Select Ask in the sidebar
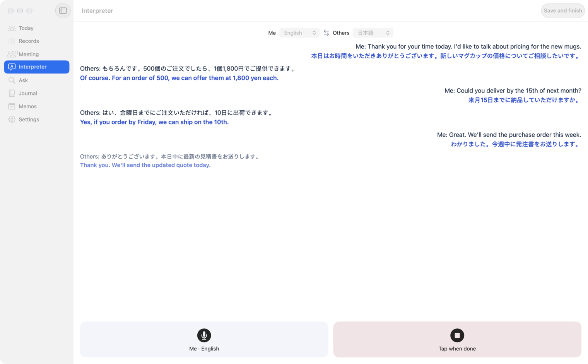Screen dimensions: 588x364 [37, 80]
